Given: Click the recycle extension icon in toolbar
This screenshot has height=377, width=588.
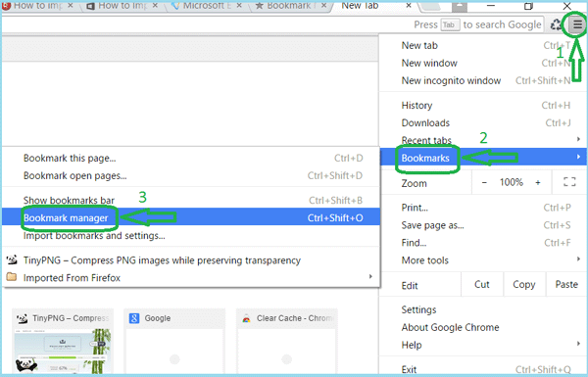Looking at the screenshot, I should 556,24.
